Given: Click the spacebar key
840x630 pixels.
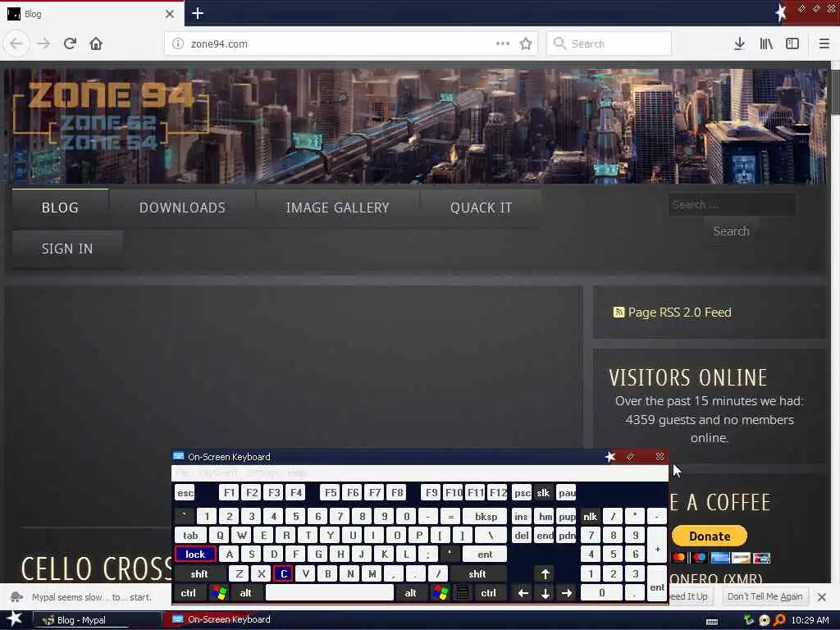Looking at the screenshot, I should tap(330, 593).
